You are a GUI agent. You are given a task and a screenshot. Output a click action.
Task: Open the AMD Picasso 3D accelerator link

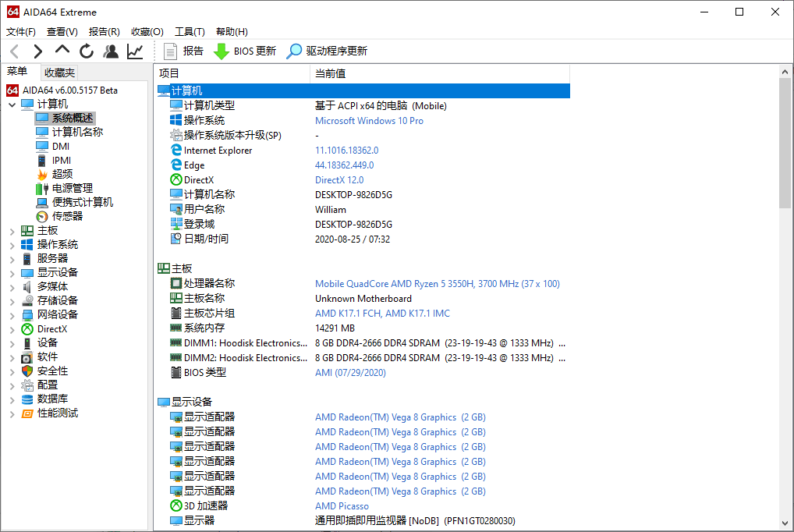[342, 506]
